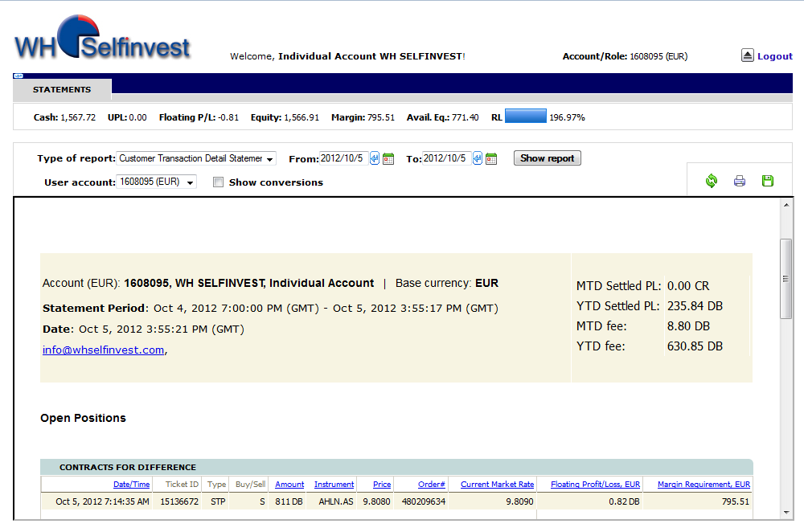This screenshot has width=804, height=532.
Task: Sort positions by Price column
Action: [382, 485]
